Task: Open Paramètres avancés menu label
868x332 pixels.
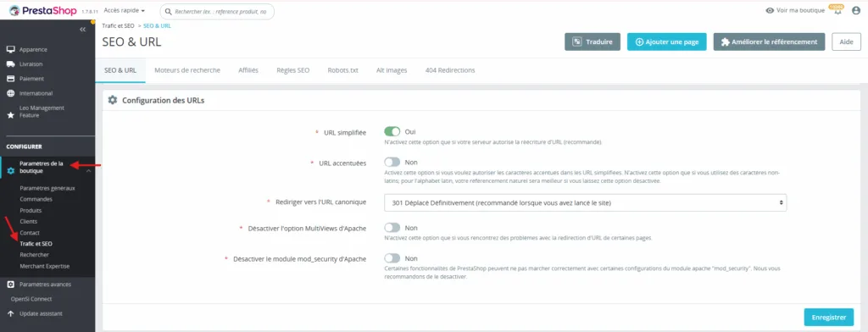Action: click(x=46, y=285)
